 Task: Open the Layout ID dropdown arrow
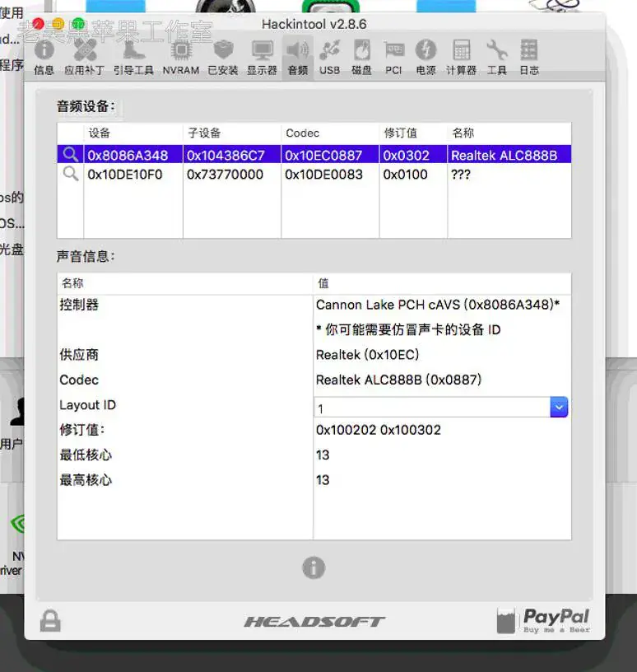tap(559, 407)
